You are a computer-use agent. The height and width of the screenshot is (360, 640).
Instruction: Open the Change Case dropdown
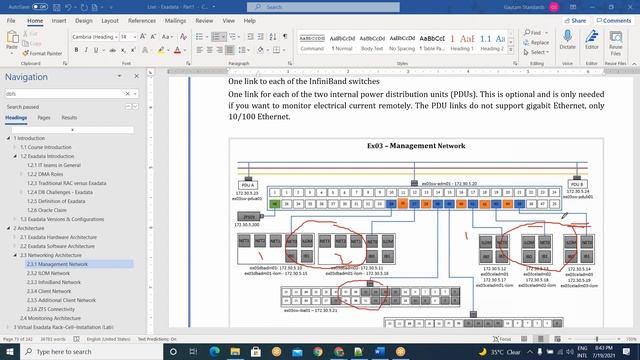167,37
